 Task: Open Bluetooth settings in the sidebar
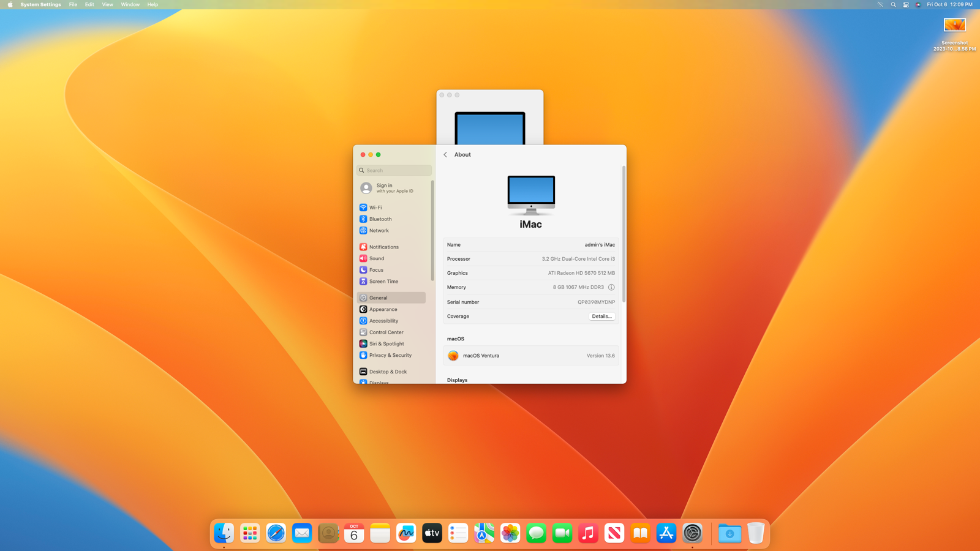[391, 219]
